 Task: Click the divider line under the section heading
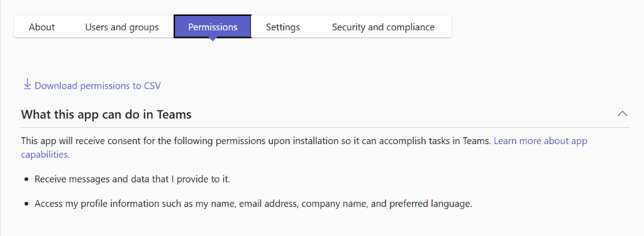325,128
